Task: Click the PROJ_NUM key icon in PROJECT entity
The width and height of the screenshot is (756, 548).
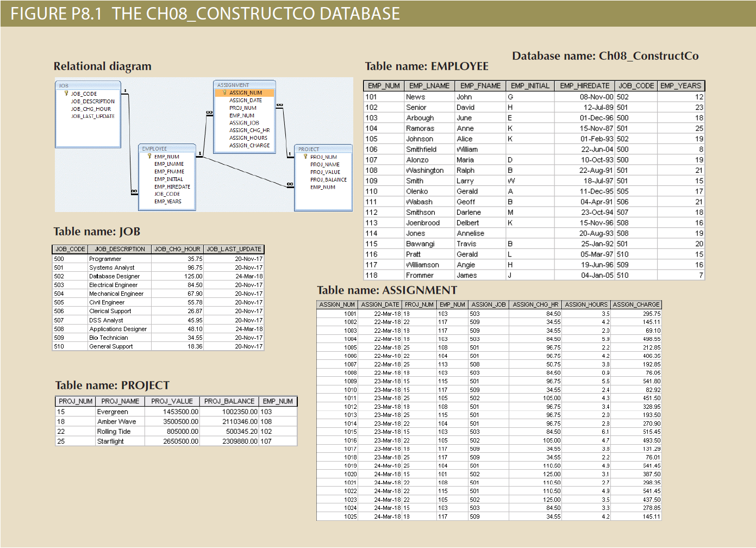Action: tap(305, 157)
